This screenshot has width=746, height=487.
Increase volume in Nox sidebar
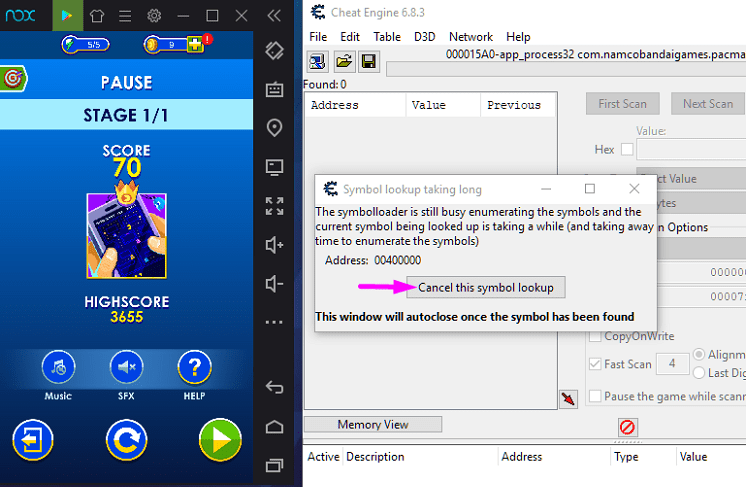tap(275, 245)
